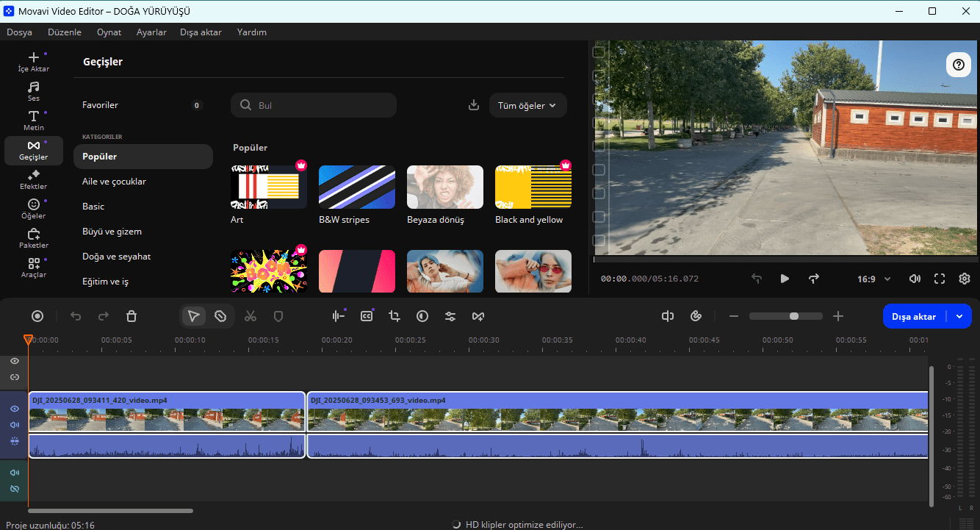Viewport: 980px width, 530px height.
Task: Open the Metin text panel
Action: tap(33, 121)
